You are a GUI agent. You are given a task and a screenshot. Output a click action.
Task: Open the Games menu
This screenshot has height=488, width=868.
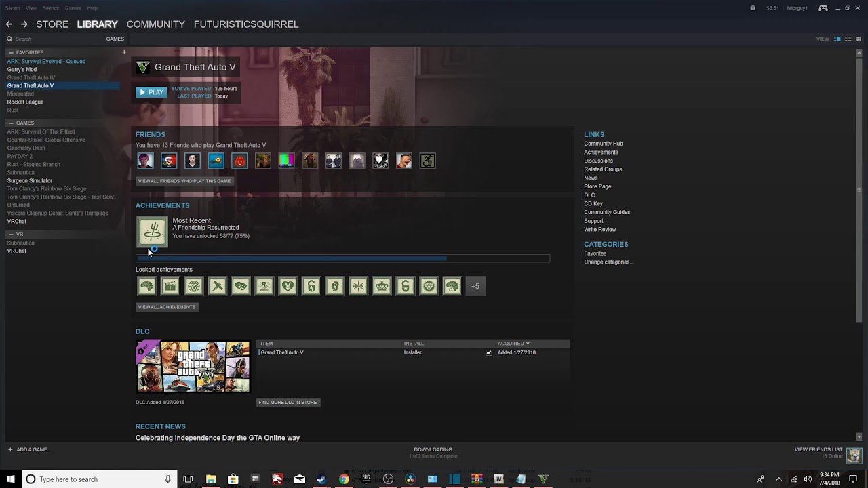click(73, 8)
